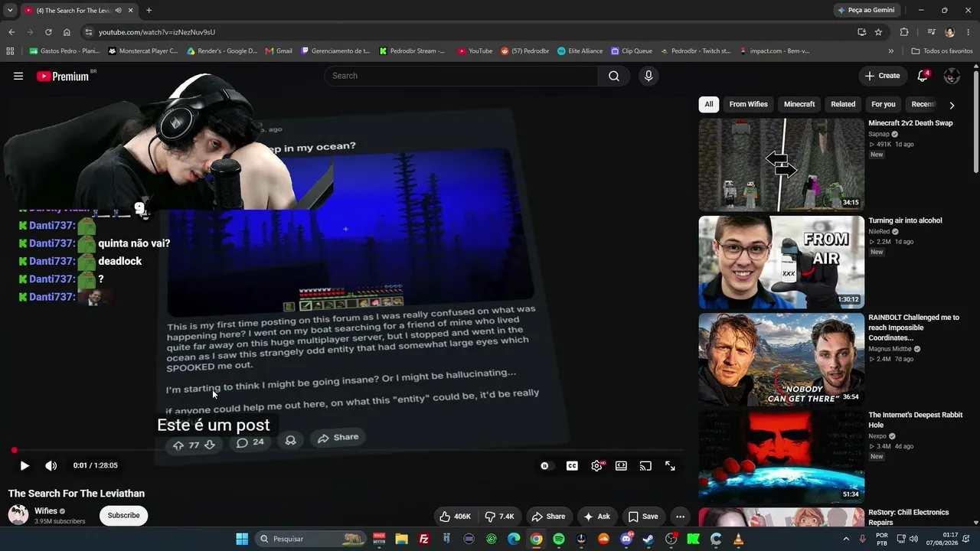Open the Chrome profile avatar
This screenshot has width=980, height=551.
[x=949, y=32]
